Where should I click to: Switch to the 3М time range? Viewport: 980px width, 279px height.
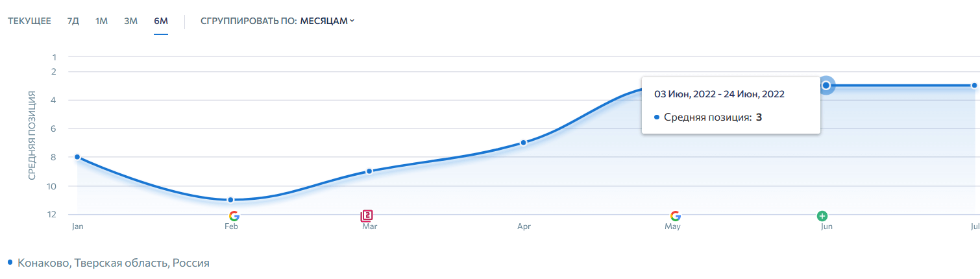pyautogui.click(x=131, y=21)
